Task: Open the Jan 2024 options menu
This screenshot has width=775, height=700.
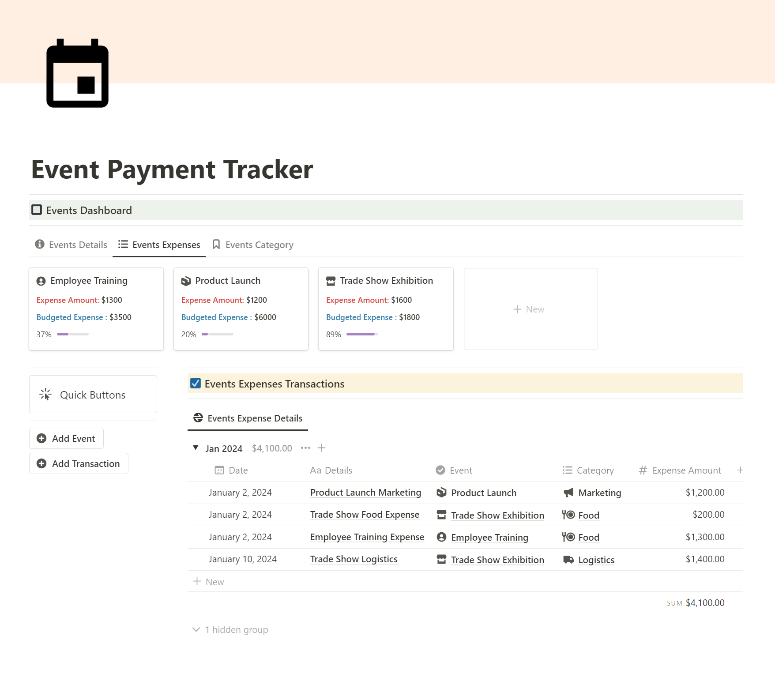Action: [305, 448]
